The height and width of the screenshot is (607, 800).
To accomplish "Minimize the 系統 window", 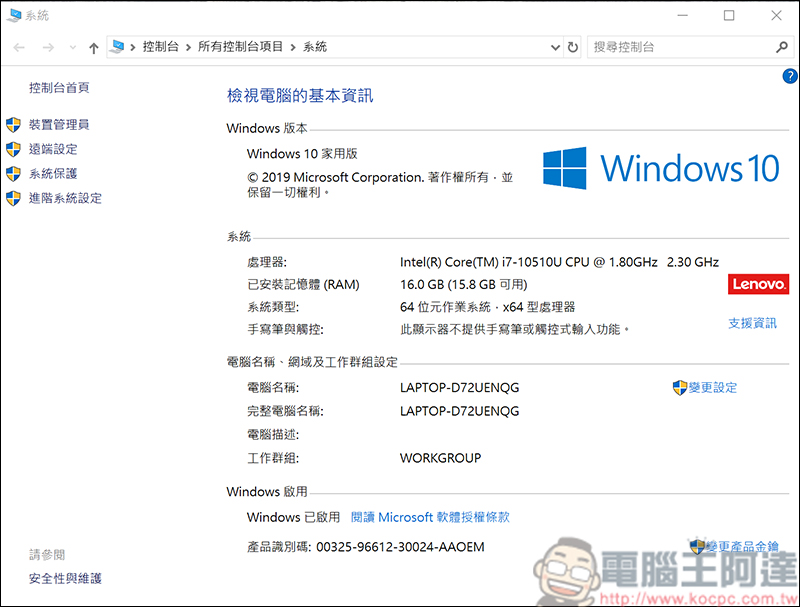I will point(683,15).
